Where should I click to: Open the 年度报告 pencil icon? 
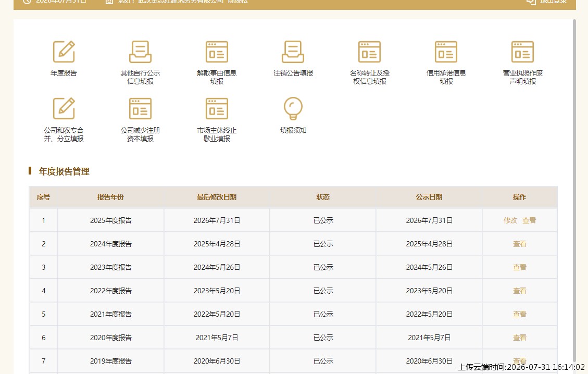[x=64, y=52]
